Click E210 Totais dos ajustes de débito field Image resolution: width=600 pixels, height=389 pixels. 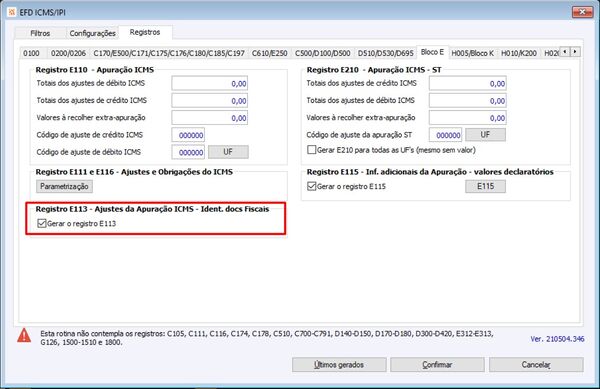tap(468, 101)
